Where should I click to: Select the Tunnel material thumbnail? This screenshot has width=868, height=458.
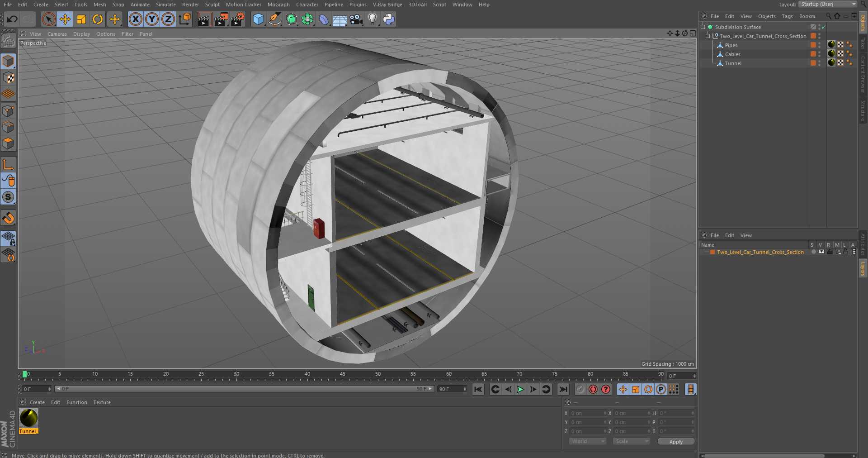pos(28,418)
